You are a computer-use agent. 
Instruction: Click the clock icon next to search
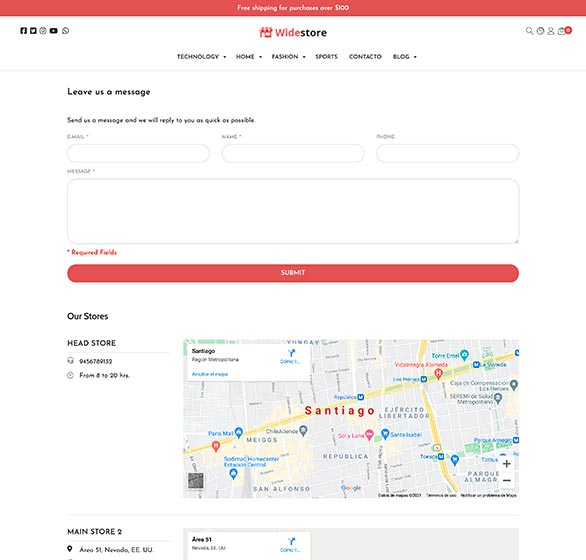pos(540,31)
